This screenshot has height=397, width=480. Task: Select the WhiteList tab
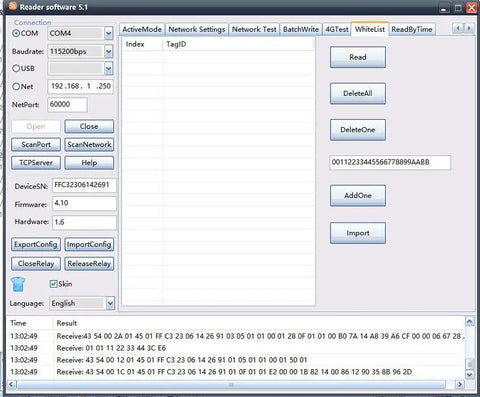pos(370,29)
